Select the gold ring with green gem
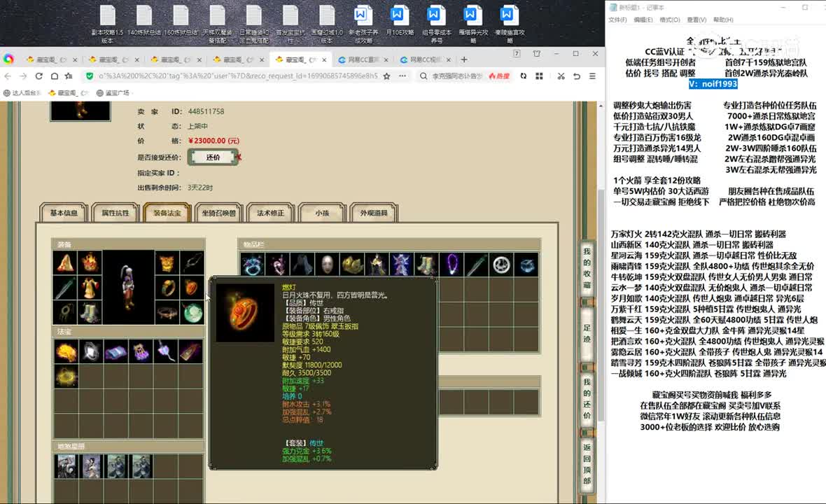The image size is (826, 504). click(167, 288)
